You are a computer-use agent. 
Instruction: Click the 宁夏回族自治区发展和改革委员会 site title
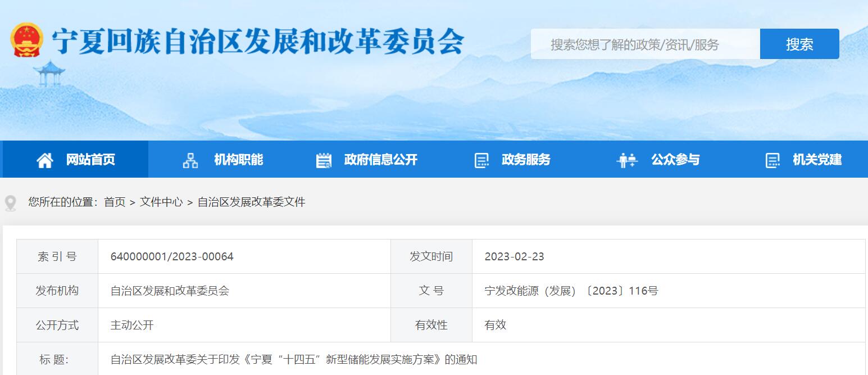(258, 42)
